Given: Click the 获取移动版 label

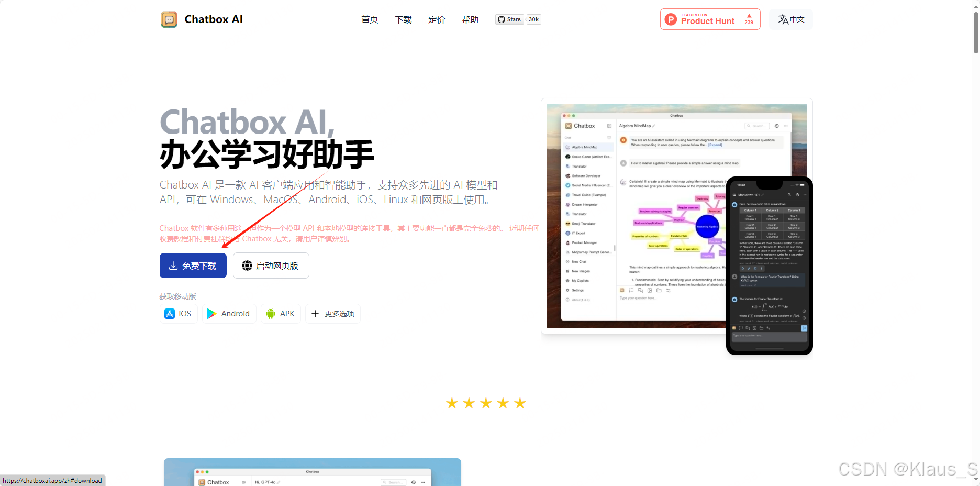Looking at the screenshot, I should point(178,296).
